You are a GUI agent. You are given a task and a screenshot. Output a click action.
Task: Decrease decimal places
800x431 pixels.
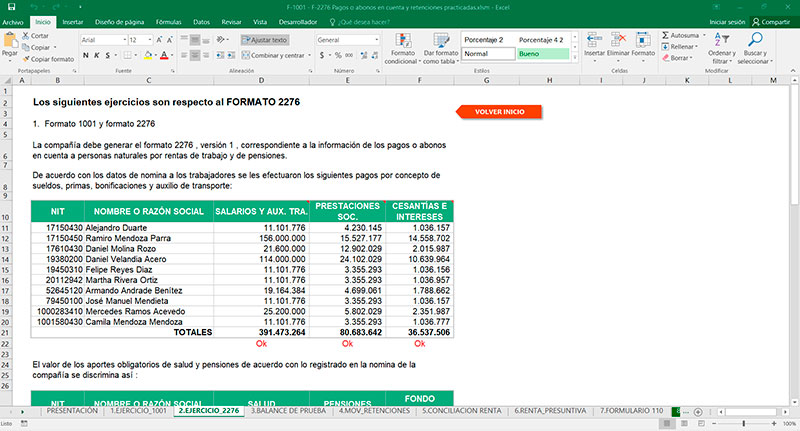375,55
